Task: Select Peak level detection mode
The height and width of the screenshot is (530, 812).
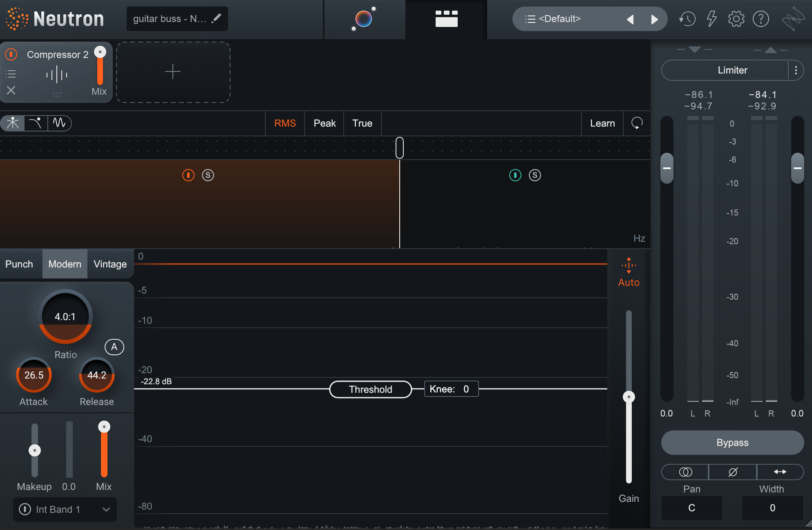Action: point(324,123)
